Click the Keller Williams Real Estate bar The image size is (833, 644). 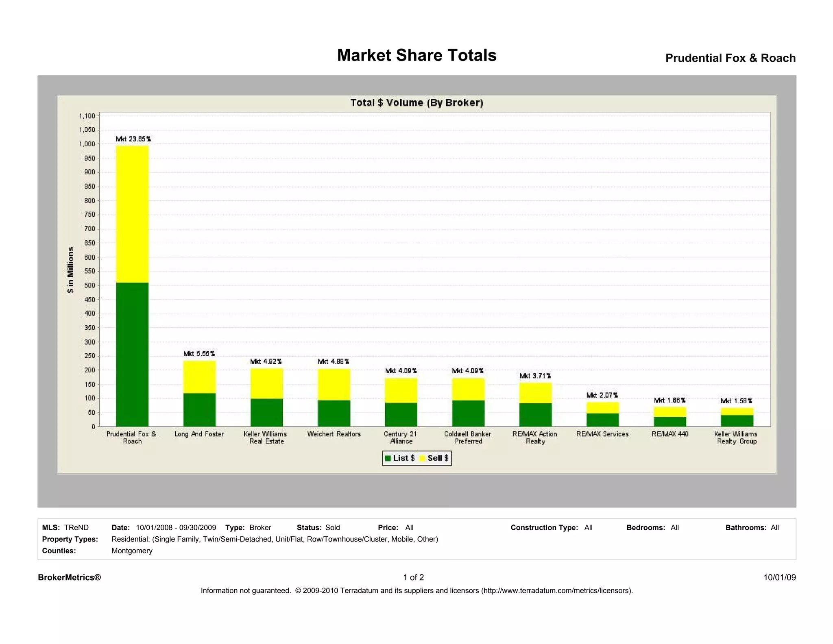[266, 398]
